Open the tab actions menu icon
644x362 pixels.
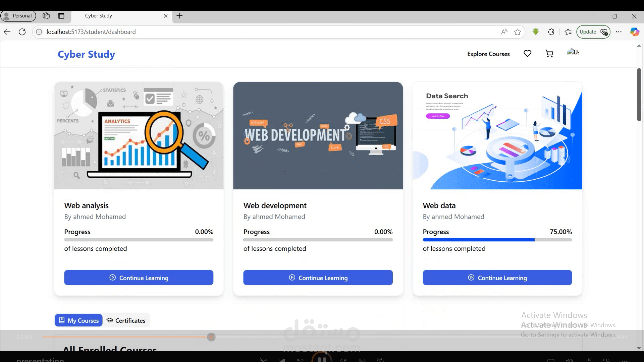(61, 16)
